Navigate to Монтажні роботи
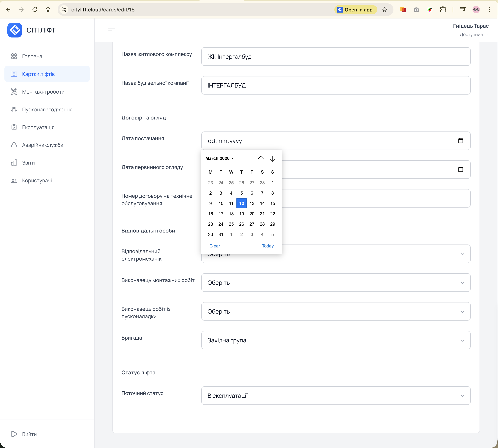 click(x=43, y=92)
